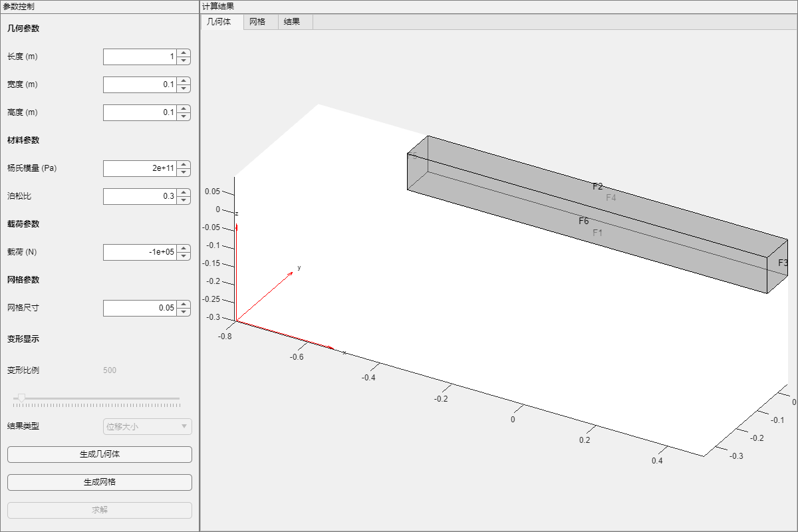Click the 变形显示 section heading
798x532 pixels.
[x=23, y=339]
